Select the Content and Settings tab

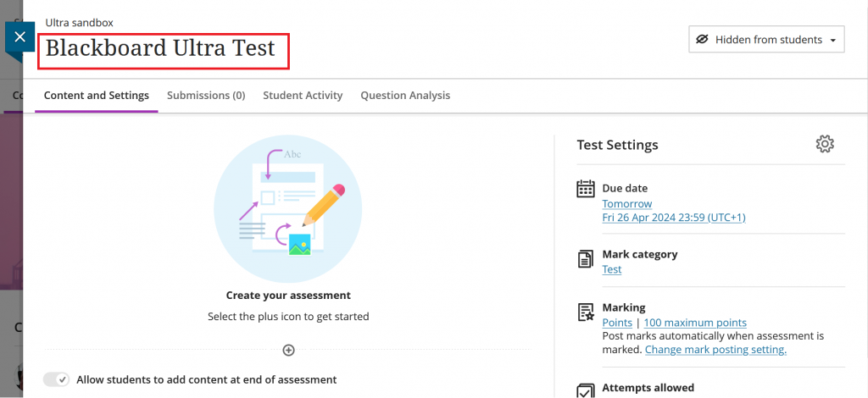point(97,96)
